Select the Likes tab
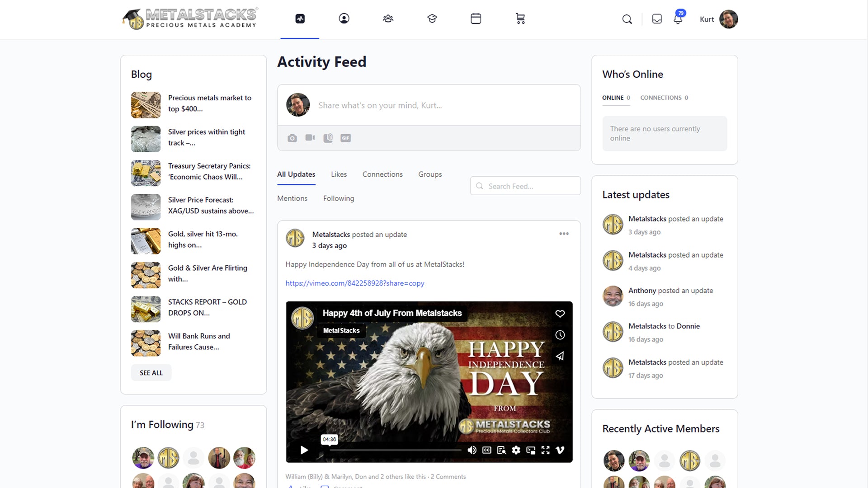Image resolution: width=868 pixels, height=488 pixels. (x=339, y=174)
